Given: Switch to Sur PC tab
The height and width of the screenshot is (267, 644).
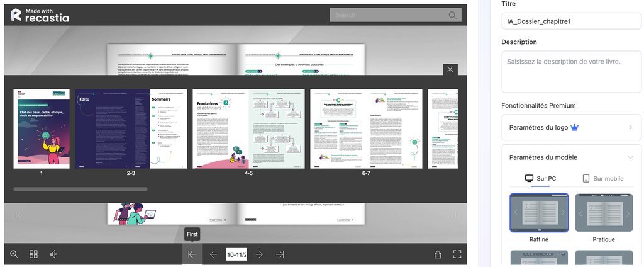Looking at the screenshot, I should click(540, 179).
